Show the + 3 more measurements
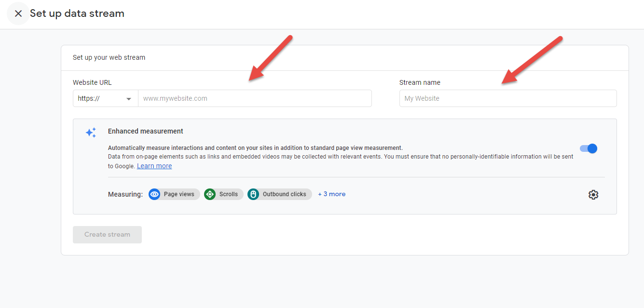The height and width of the screenshot is (308, 644). click(332, 194)
